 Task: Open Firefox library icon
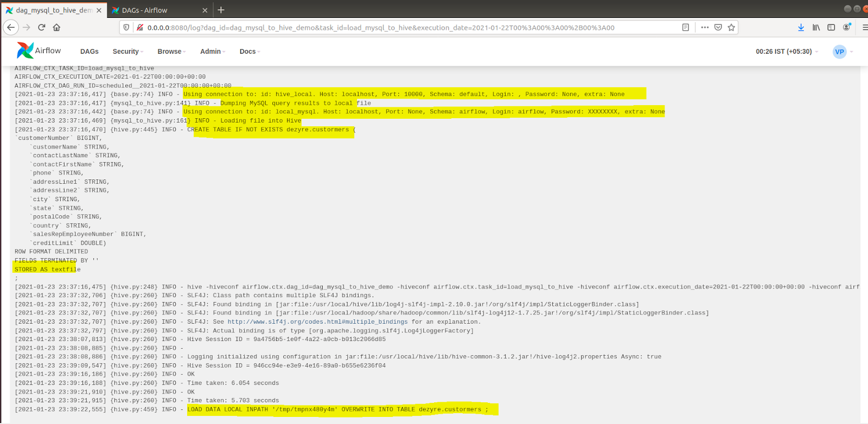tap(816, 27)
